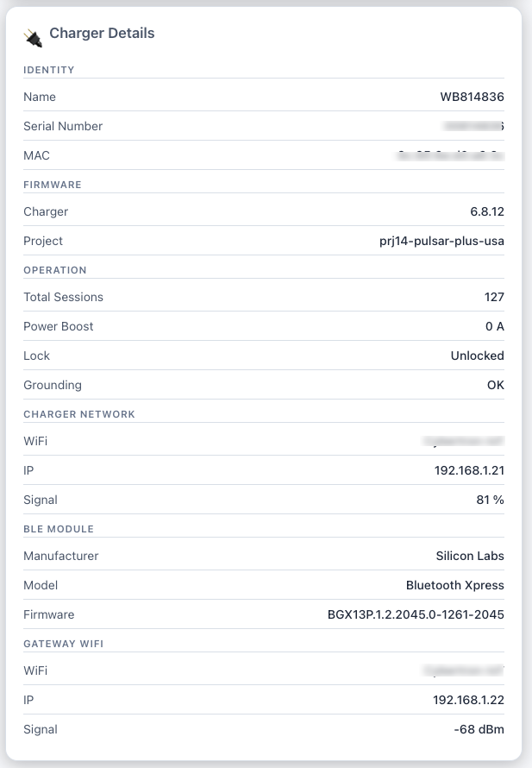Viewport: 532px width, 768px height.
Task: Click the Gateway WiFi section heading
Action: tap(64, 644)
